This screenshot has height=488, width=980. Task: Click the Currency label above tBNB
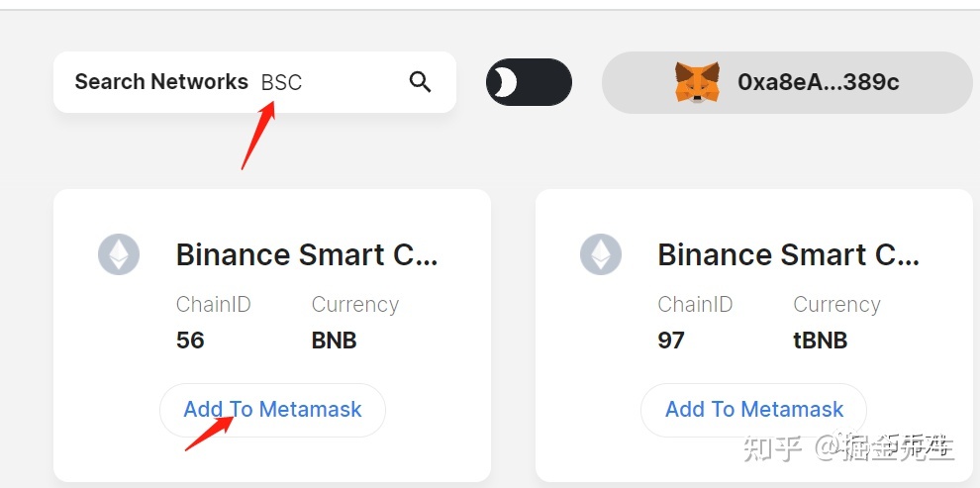pos(836,304)
